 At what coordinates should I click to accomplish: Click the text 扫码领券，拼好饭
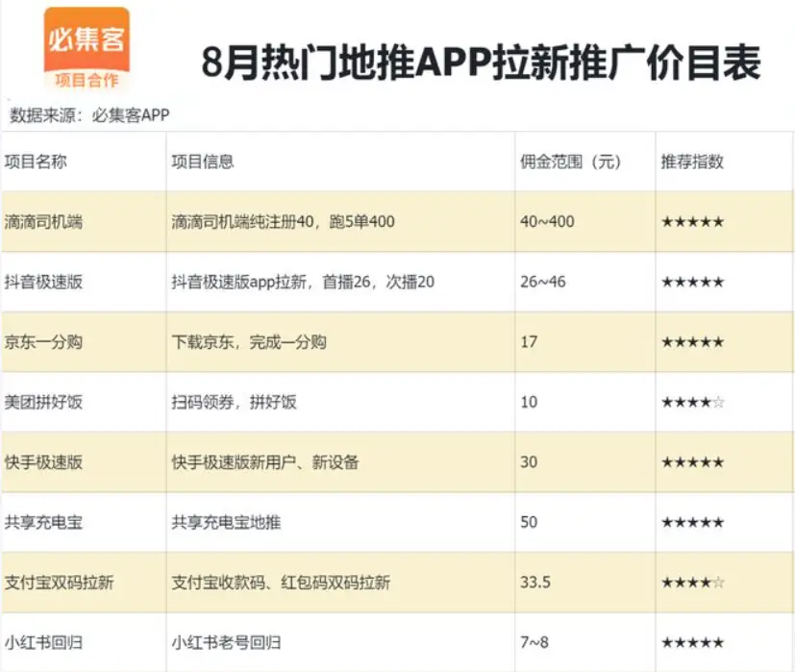(x=234, y=402)
